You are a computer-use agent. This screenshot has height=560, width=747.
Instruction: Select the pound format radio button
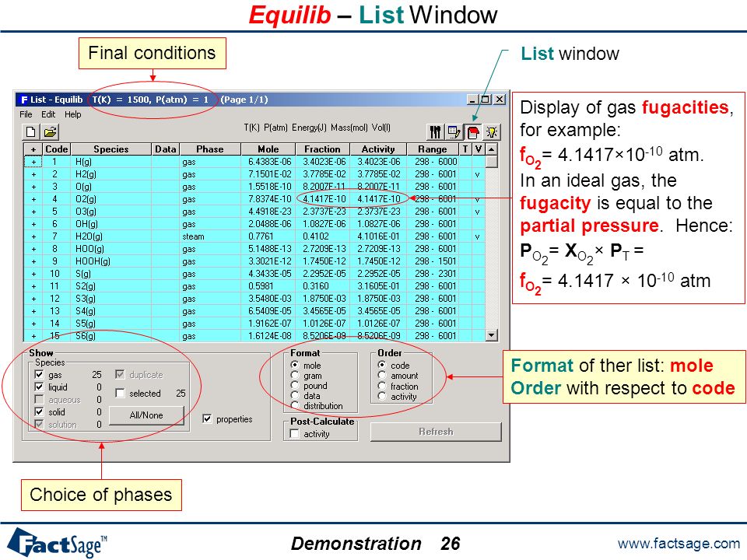pos(295,385)
